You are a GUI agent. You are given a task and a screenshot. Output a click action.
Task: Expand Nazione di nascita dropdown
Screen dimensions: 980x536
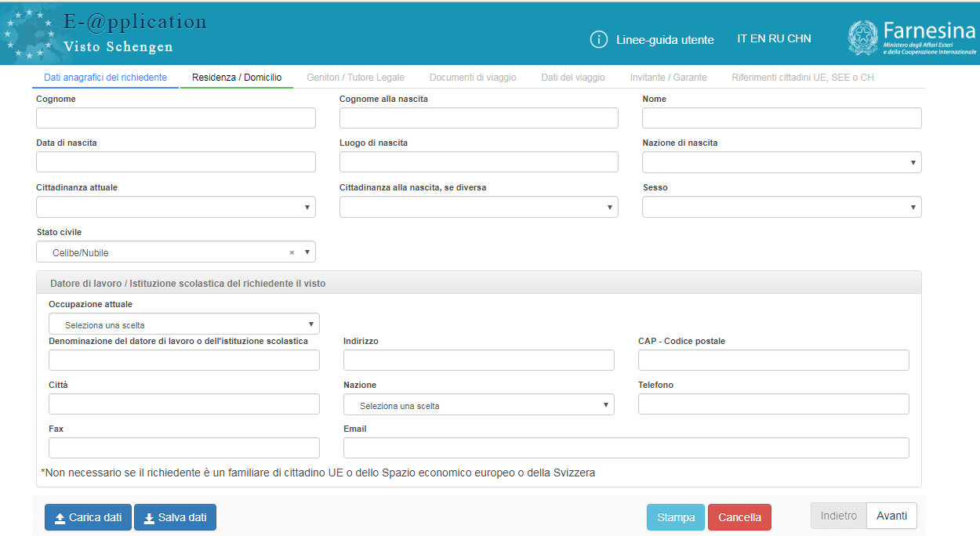click(782, 162)
